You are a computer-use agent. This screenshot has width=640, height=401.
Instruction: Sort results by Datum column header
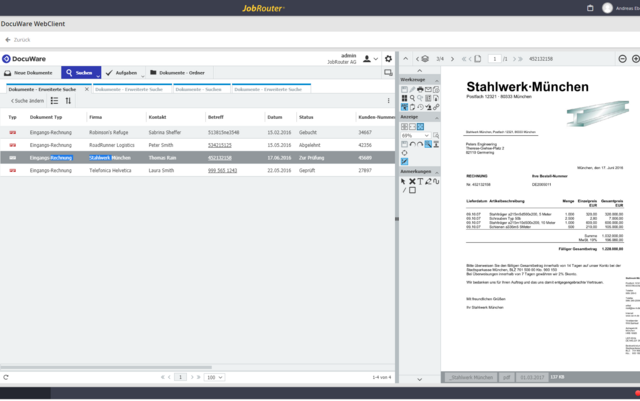(275, 117)
